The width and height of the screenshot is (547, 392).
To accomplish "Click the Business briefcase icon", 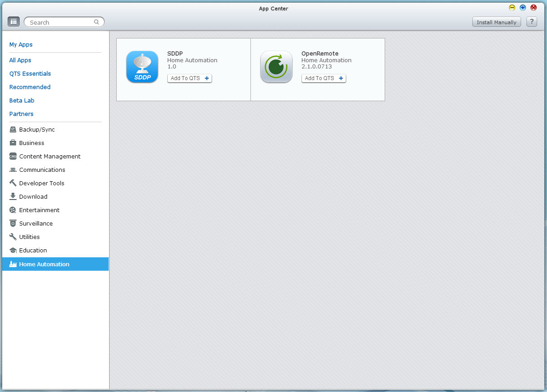I will (x=13, y=143).
